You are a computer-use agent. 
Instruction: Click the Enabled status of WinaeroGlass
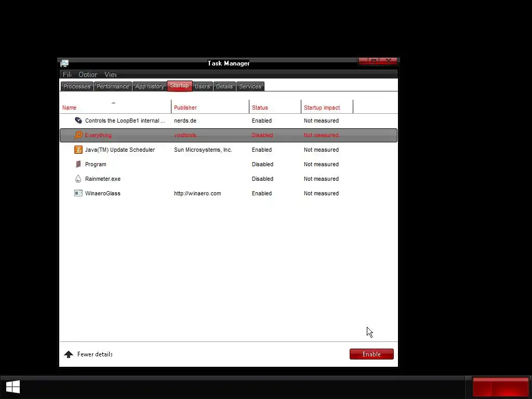coord(262,193)
